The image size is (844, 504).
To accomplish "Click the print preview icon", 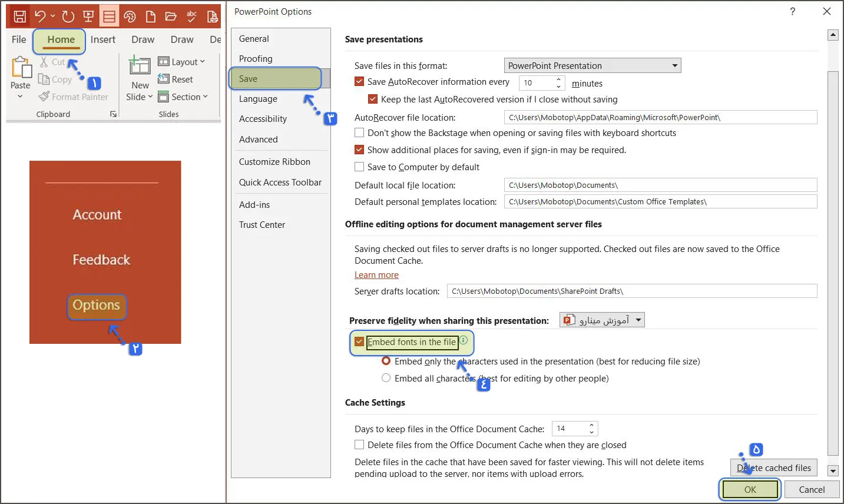I will pyautogui.click(x=212, y=16).
